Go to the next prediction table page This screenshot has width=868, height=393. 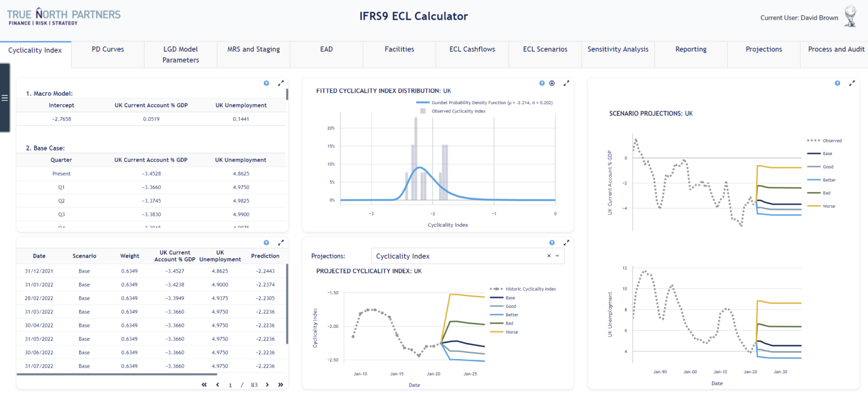pyautogui.click(x=267, y=385)
